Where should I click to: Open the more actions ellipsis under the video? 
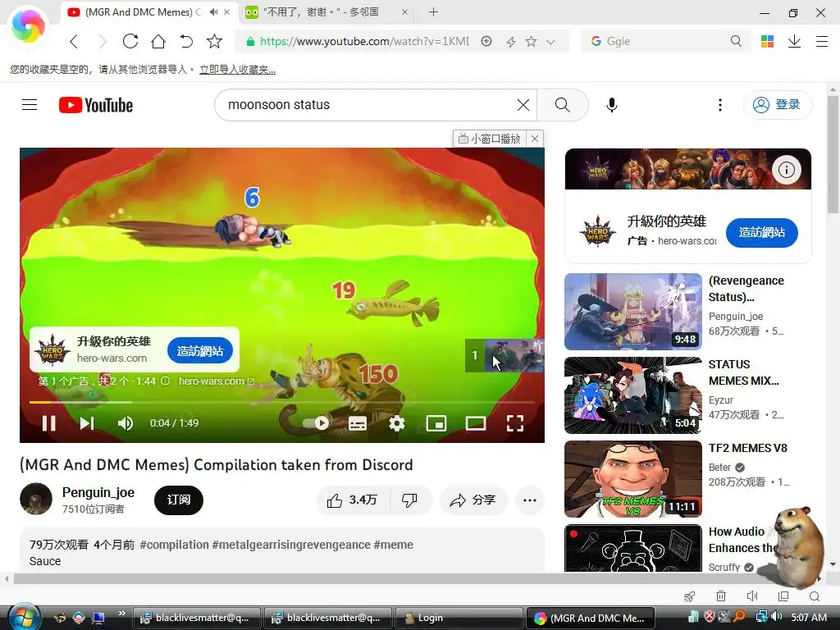[530, 500]
